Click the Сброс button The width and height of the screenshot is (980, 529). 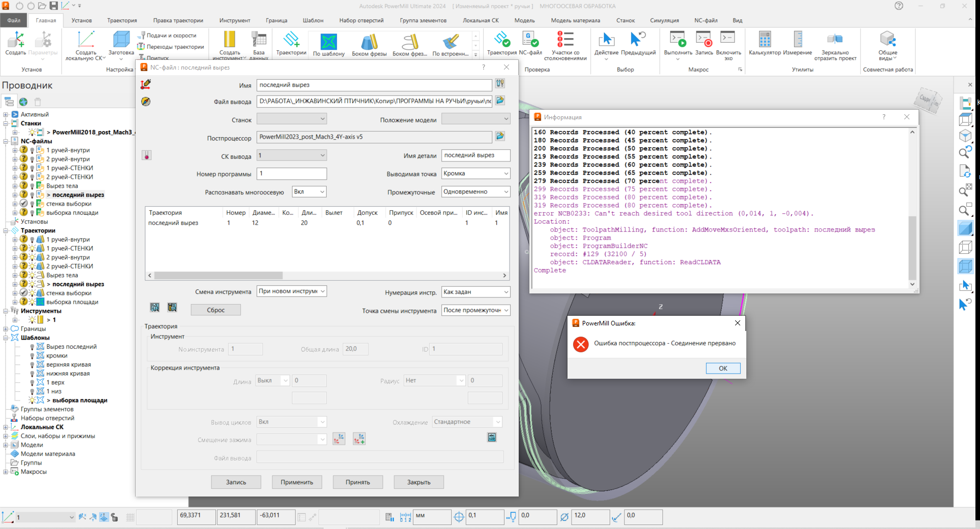pyautogui.click(x=216, y=310)
